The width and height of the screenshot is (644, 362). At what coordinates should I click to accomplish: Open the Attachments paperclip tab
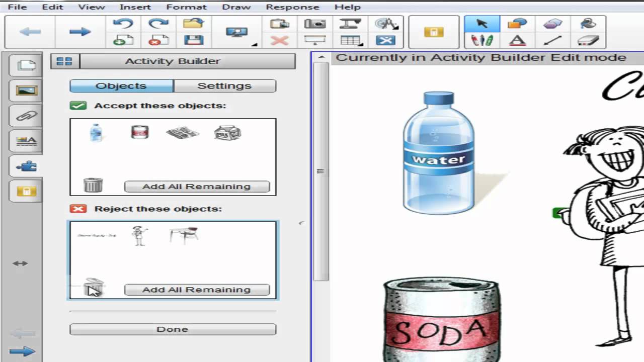pyautogui.click(x=26, y=116)
